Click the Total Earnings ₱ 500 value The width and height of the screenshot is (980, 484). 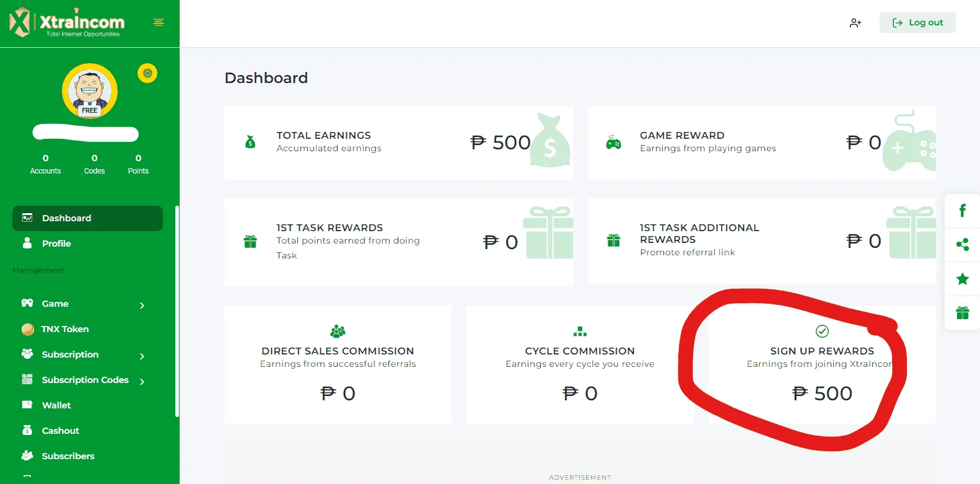[501, 143]
